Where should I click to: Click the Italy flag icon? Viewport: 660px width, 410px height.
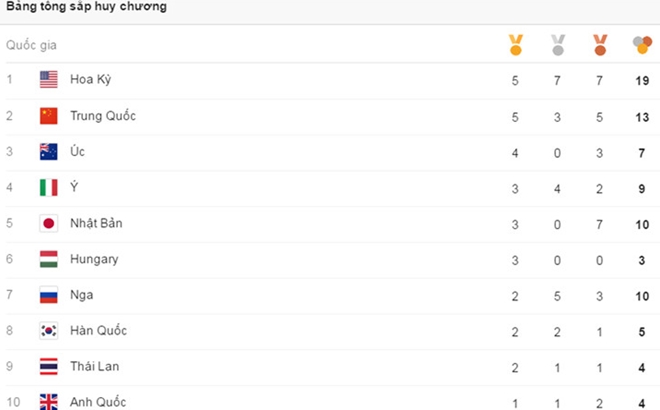coord(49,188)
